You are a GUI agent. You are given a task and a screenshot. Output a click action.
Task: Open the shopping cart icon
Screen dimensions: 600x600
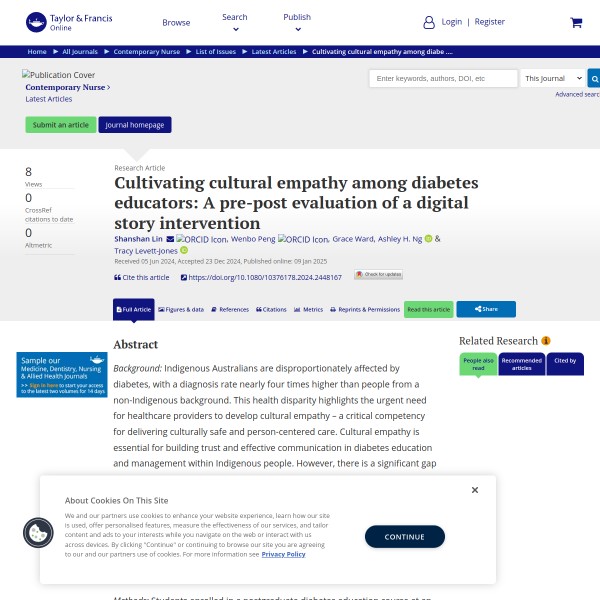point(576,22)
